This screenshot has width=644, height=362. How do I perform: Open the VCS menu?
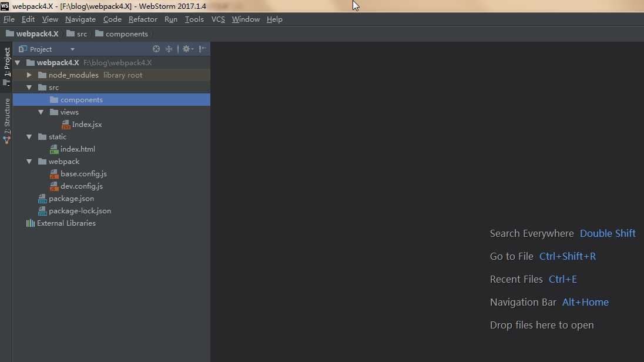click(x=218, y=19)
